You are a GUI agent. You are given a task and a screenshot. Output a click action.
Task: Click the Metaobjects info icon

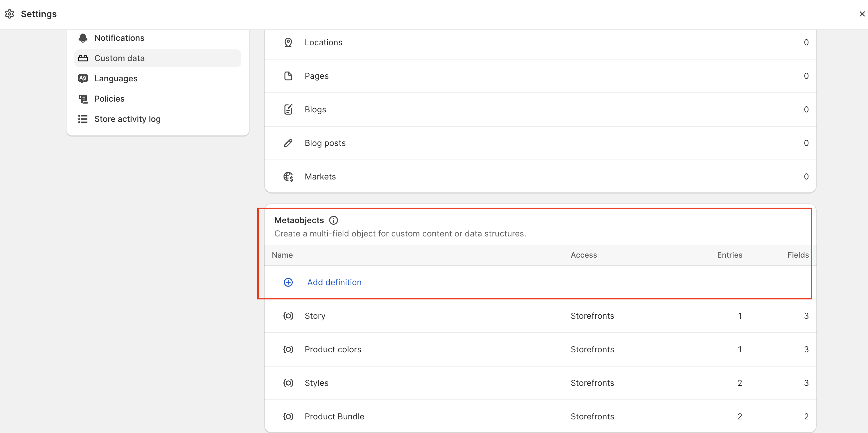point(333,220)
